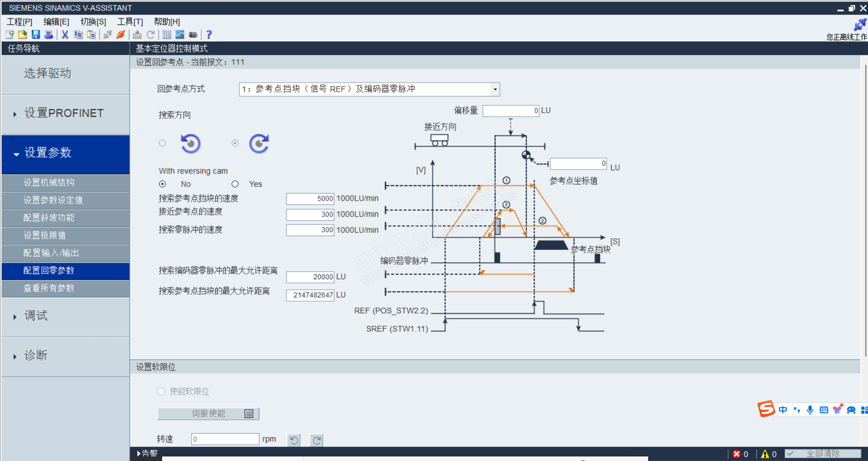Click the 参考点坐标值 input field
Image resolution: width=868 pixels, height=461 pixels.
(578, 164)
